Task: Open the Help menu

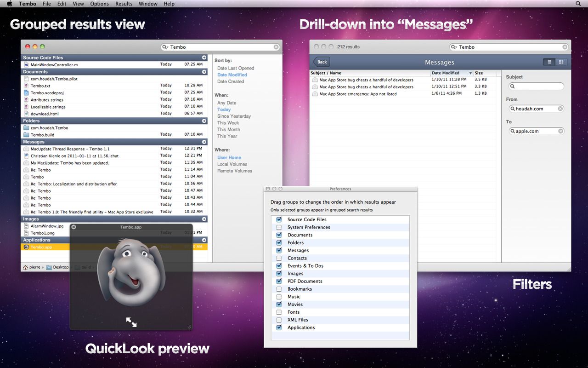Action: (169, 4)
